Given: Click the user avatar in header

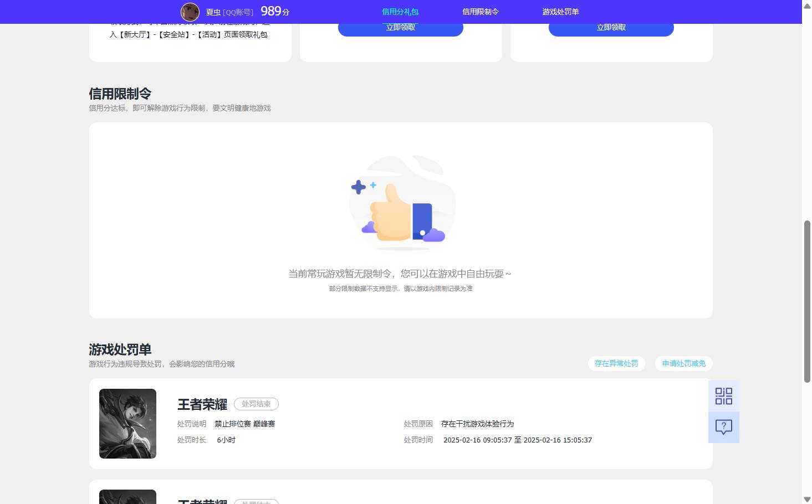Looking at the screenshot, I should click(x=190, y=12).
